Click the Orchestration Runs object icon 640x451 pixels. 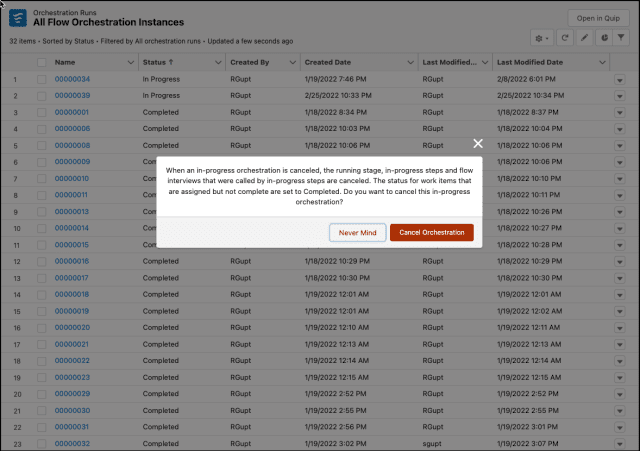(18, 18)
